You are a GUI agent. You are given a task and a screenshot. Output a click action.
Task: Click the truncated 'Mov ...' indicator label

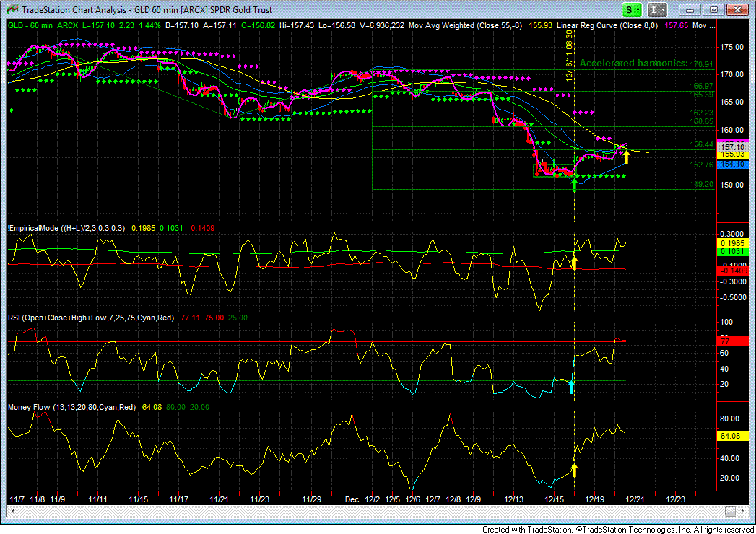pos(705,25)
